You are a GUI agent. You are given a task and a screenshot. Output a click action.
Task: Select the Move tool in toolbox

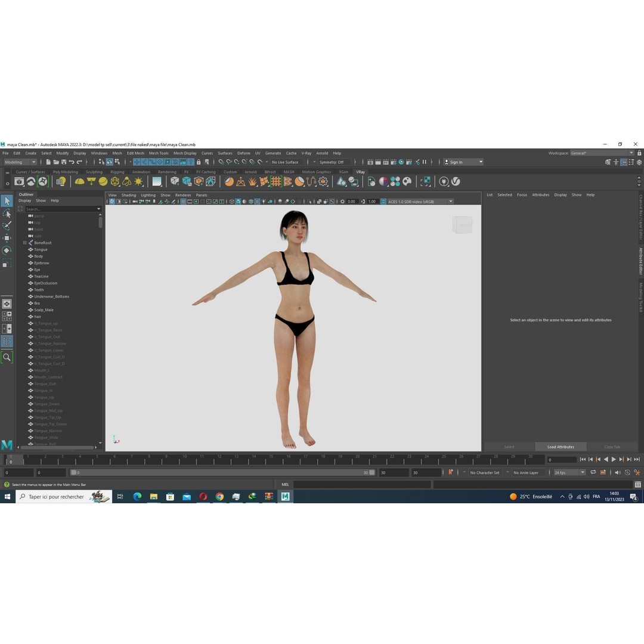point(7,238)
